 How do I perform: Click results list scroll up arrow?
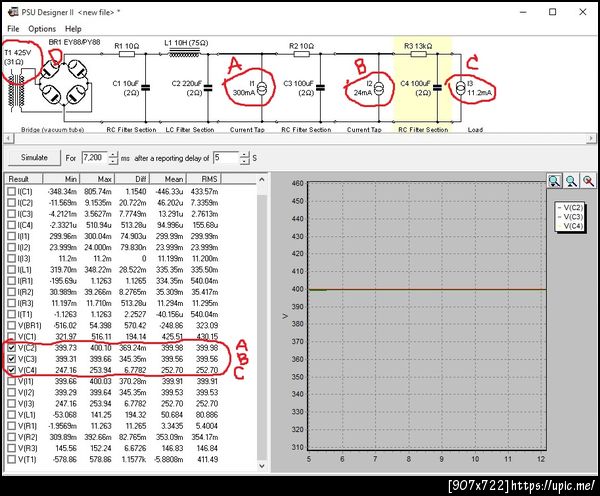coord(262,179)
